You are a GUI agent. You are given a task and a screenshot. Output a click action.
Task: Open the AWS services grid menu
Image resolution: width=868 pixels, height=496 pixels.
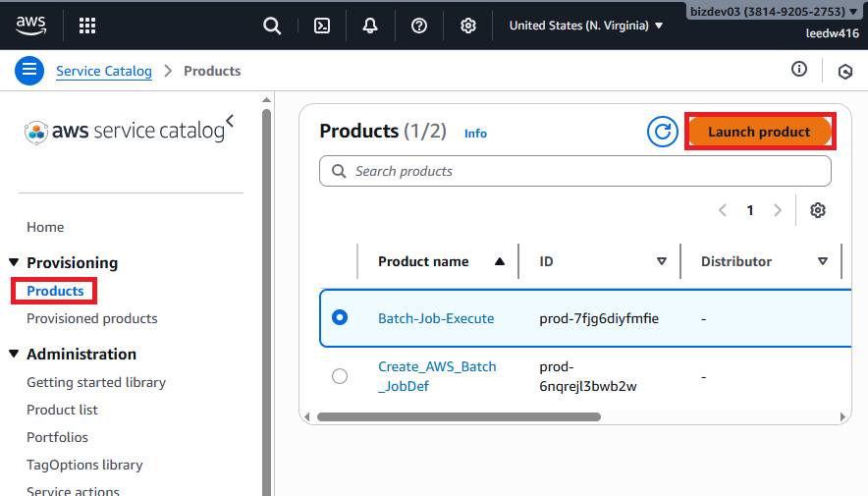pos(87,26)
